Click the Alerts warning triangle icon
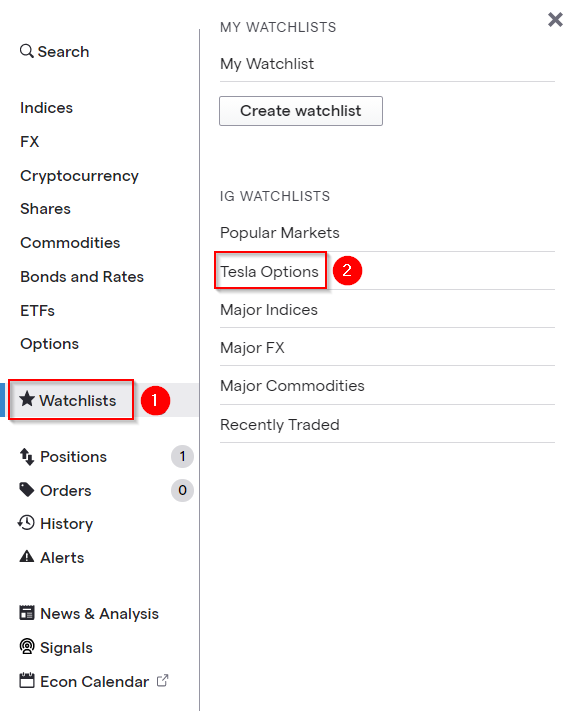Viewport: 573px width, 711px height. click(27, 556)
